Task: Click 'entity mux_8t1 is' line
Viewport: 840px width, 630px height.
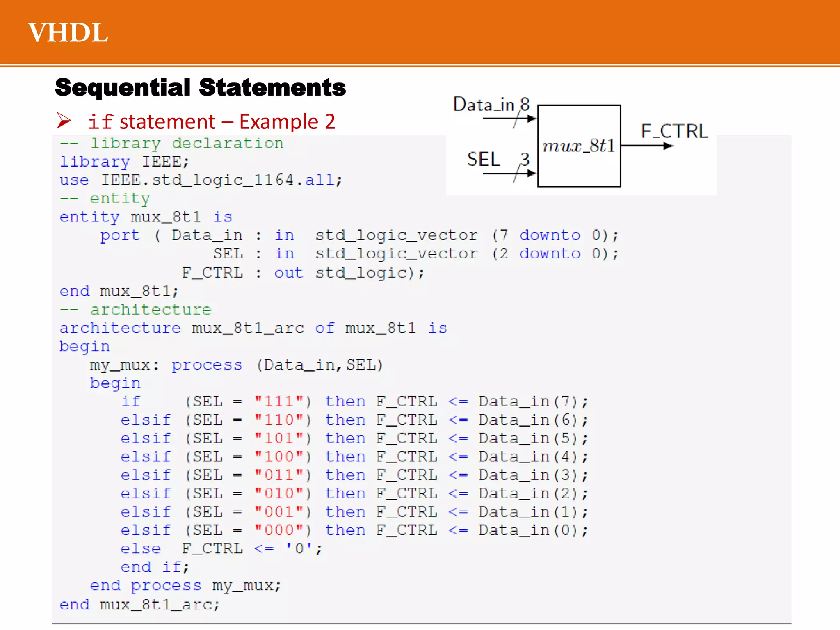Action: click(x=146, y=217)
